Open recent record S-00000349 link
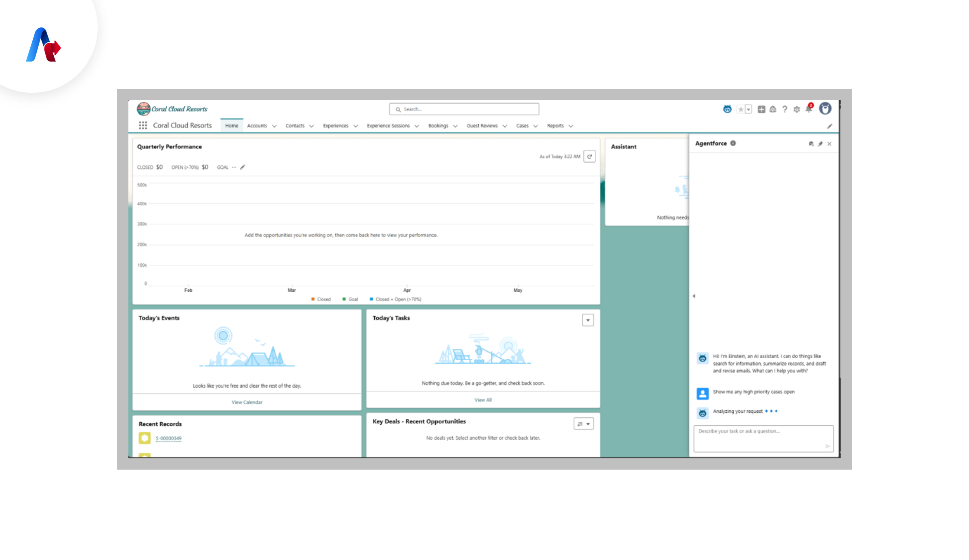 tap(169, 438)
